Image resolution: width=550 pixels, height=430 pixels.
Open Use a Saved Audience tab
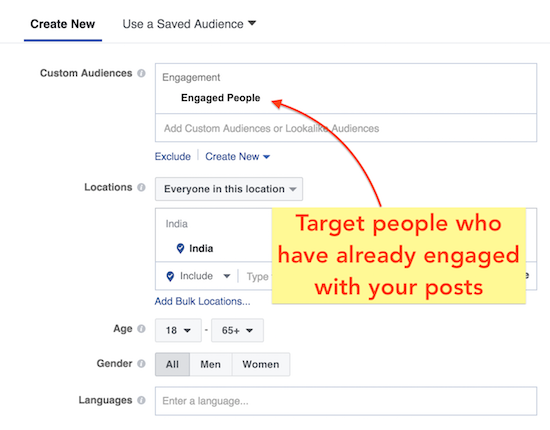coord(189,24)
